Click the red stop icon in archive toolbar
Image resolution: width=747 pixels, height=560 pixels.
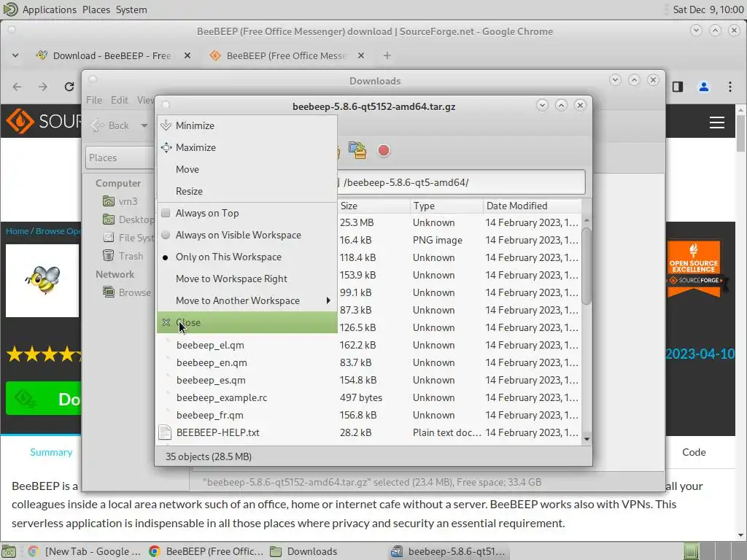coord(384,151)
